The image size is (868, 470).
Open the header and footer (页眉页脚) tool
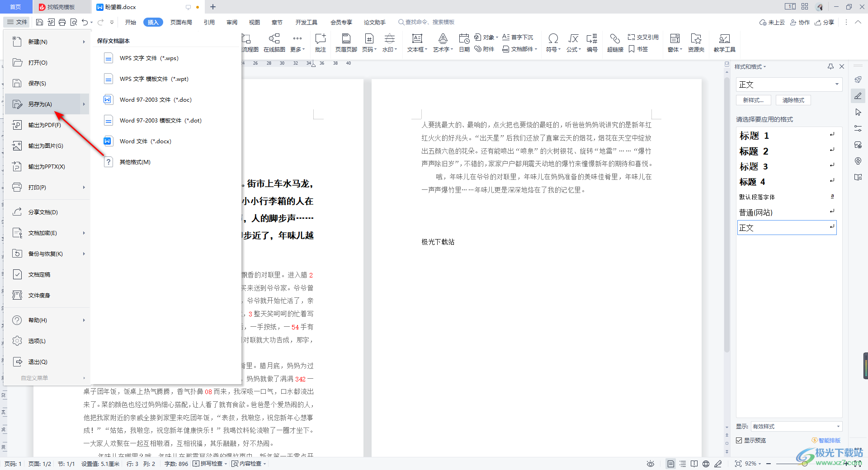click(x=346, y=42)
